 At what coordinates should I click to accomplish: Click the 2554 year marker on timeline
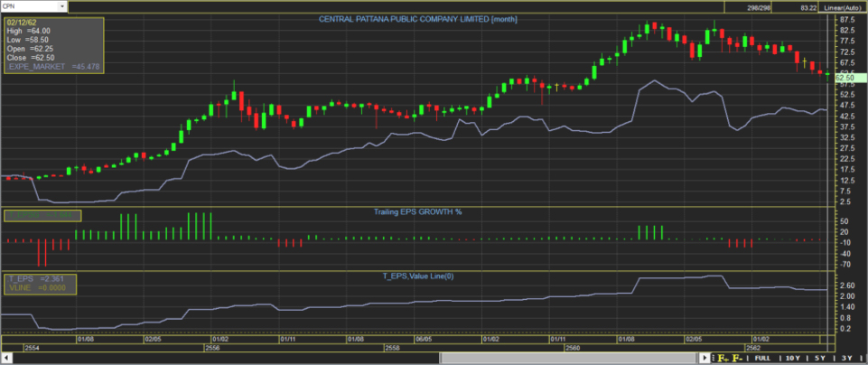point(32,349)
